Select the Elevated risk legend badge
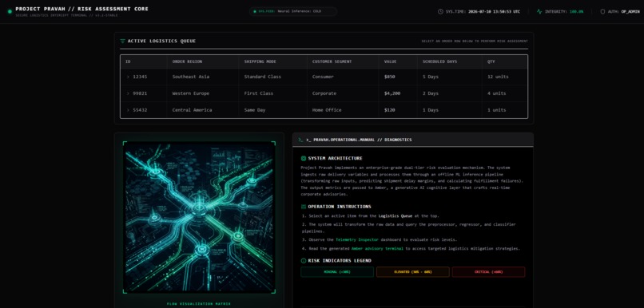The height and width of the screenshot is (308, 644). click(x=413, y=272)
